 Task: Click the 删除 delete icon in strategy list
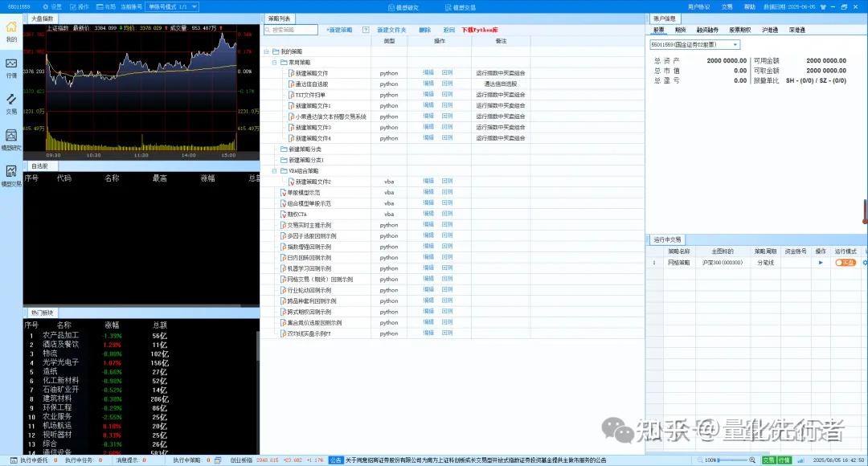click(425, 29)
